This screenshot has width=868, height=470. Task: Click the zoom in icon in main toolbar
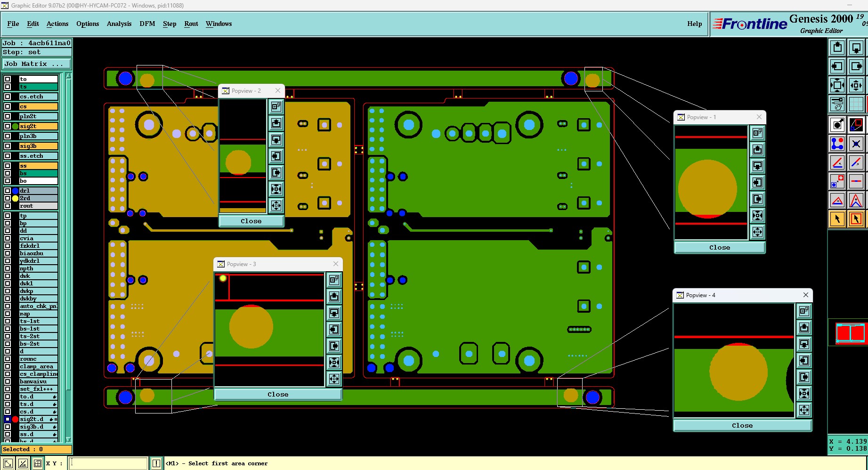837,85
